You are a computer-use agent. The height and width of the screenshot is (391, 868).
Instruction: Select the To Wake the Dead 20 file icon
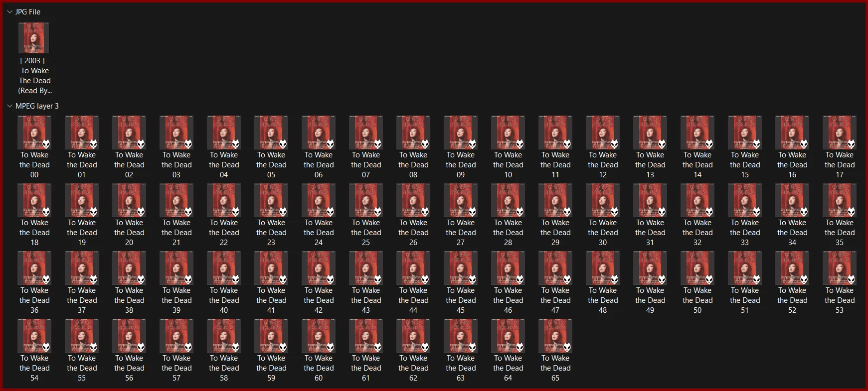pyautogui.click(x=129, y=200)
